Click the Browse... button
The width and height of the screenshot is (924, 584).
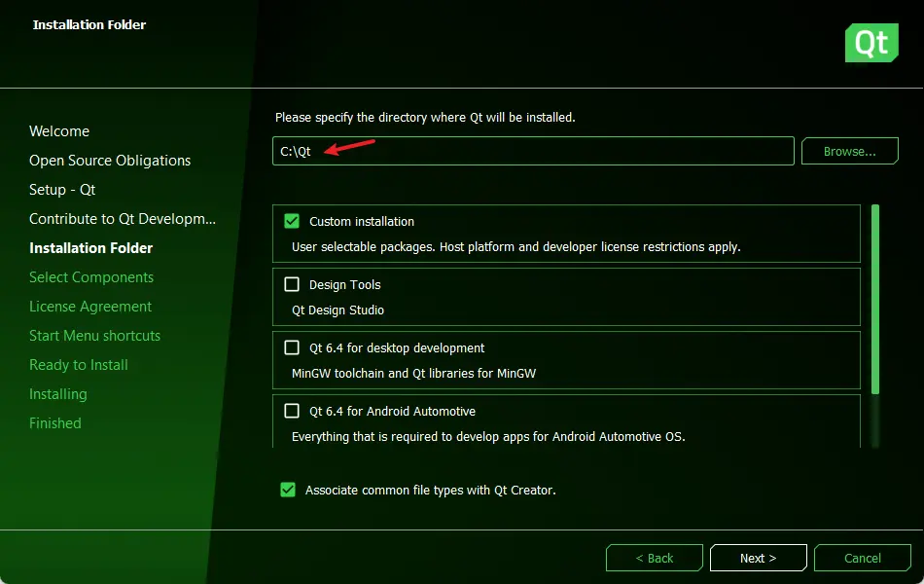[850, 151]
